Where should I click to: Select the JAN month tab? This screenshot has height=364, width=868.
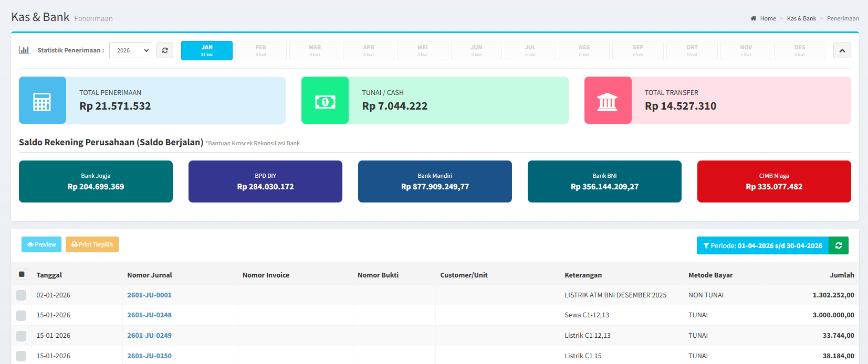pyautogui.click(x=207, y=50)
